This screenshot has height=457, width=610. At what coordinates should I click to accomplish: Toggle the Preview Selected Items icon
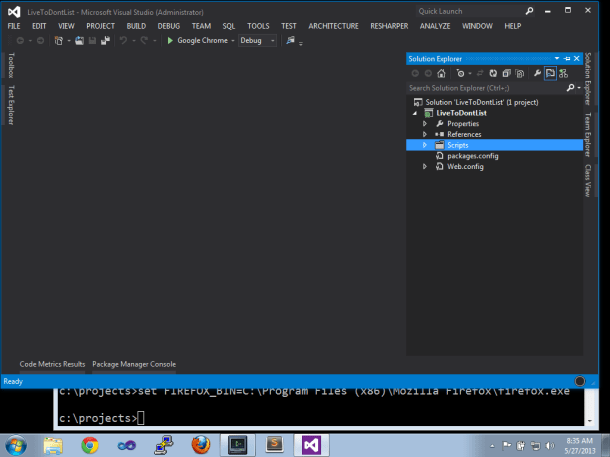pyautogui.click(x=550, y=73)
